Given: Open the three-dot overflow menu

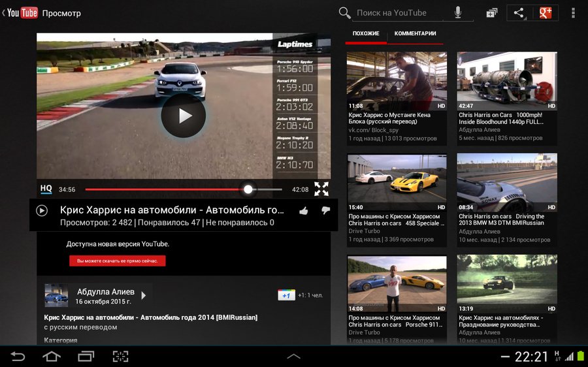Looking at the screenshot, I should 573,13.
